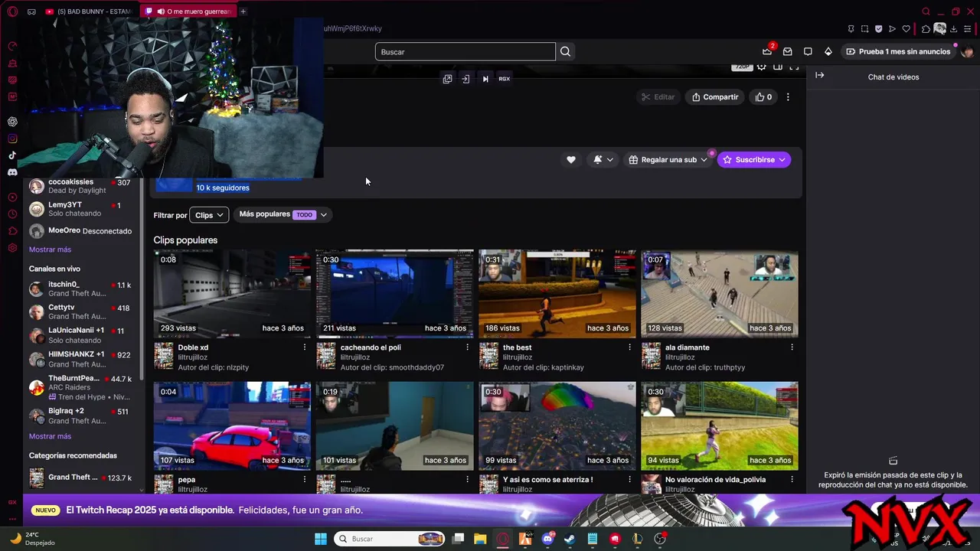
Task: Open the clip more-options vertical dots
Action: tap(788, 97)
